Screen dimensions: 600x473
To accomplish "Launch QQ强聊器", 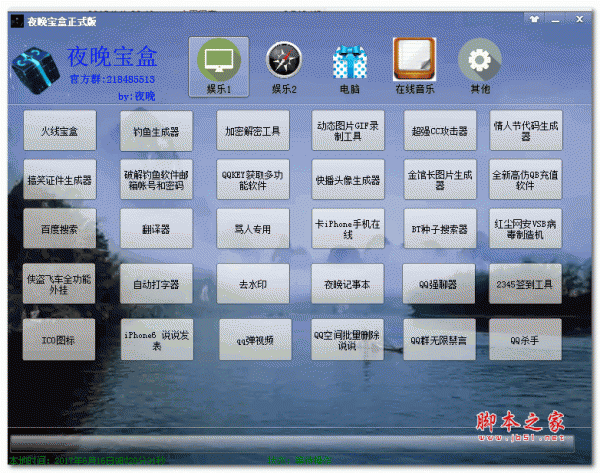I will coord(439,284).
